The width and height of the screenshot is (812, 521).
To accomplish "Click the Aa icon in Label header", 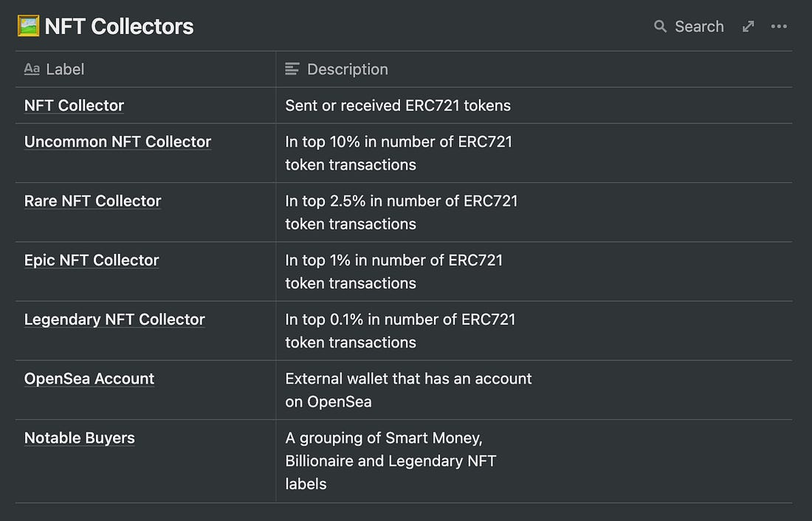I will point(32,69).
